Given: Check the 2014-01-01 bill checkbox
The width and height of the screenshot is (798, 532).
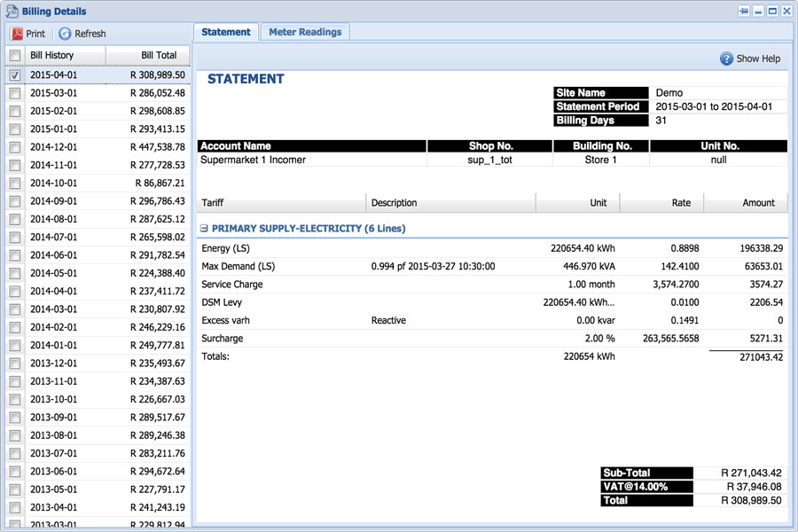Looking at the screenshot, I should tap(15, 345).
